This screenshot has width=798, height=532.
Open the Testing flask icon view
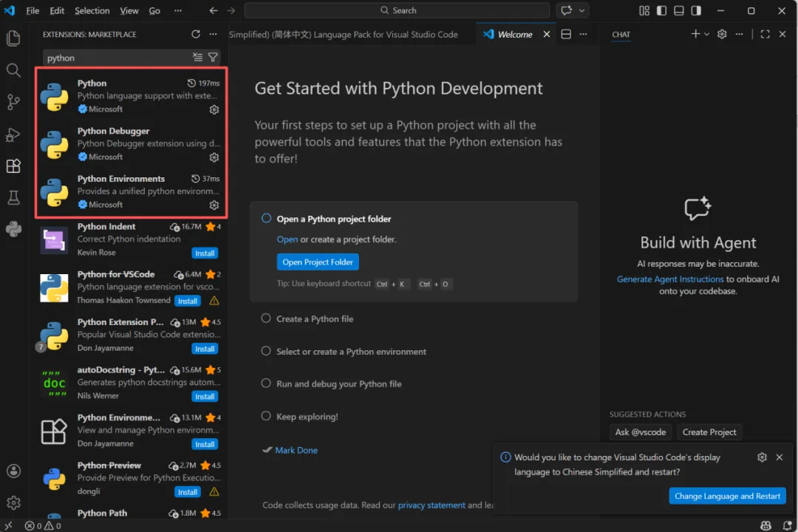[x=13, y=197]
